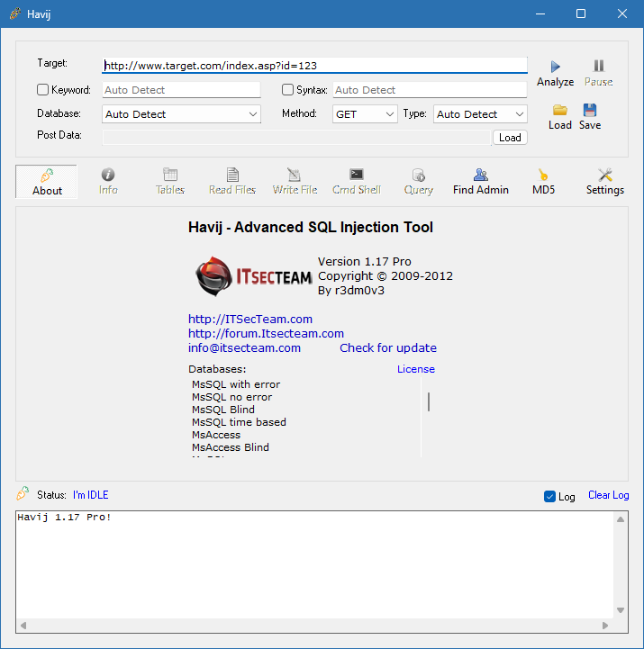The height and width of the screenshot is (649, 644).
Task: Open the MD5 cracker
Action: pos(543,182)
